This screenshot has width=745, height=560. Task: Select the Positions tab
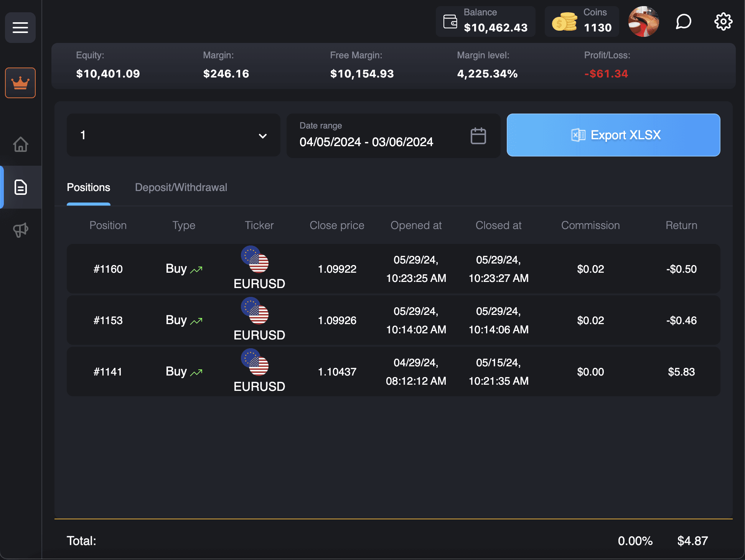coord(88,188)
